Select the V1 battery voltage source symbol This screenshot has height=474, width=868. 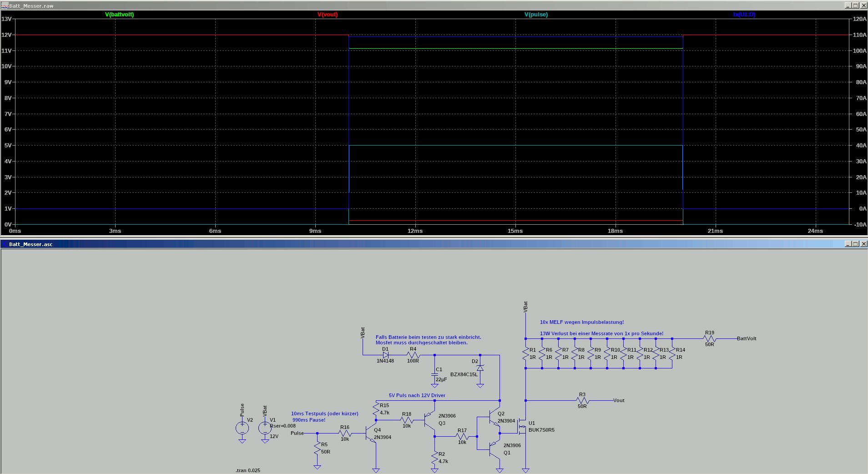tap(265, 428)
